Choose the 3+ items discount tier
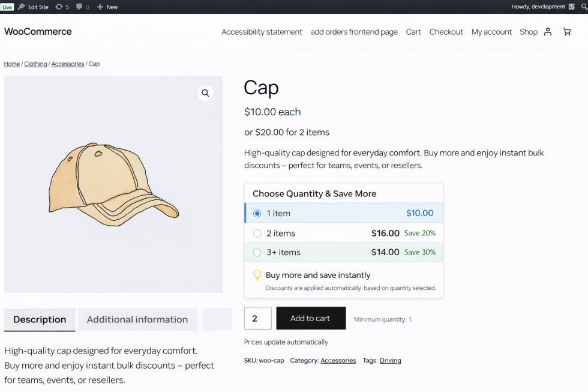This screenshot has width=588, height=392. point(257,253)
